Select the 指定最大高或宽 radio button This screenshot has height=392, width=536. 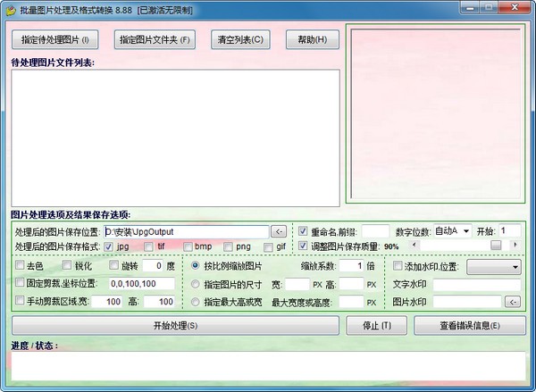195,302
